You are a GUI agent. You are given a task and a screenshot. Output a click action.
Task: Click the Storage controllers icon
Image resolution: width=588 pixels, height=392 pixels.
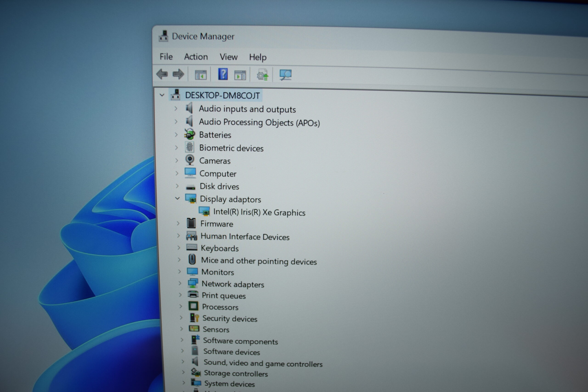point(196,372)
